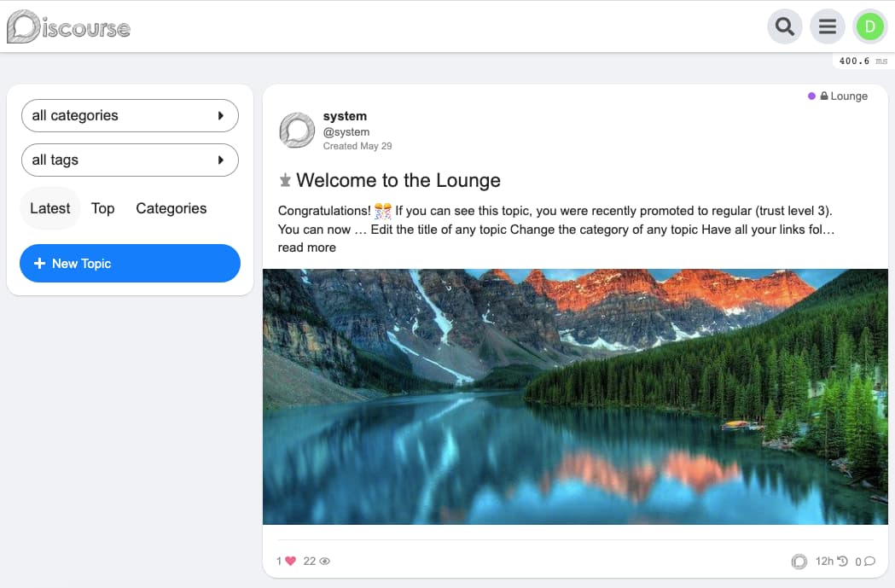
Task: Click the read more link
Action: (x=306, y=247)
